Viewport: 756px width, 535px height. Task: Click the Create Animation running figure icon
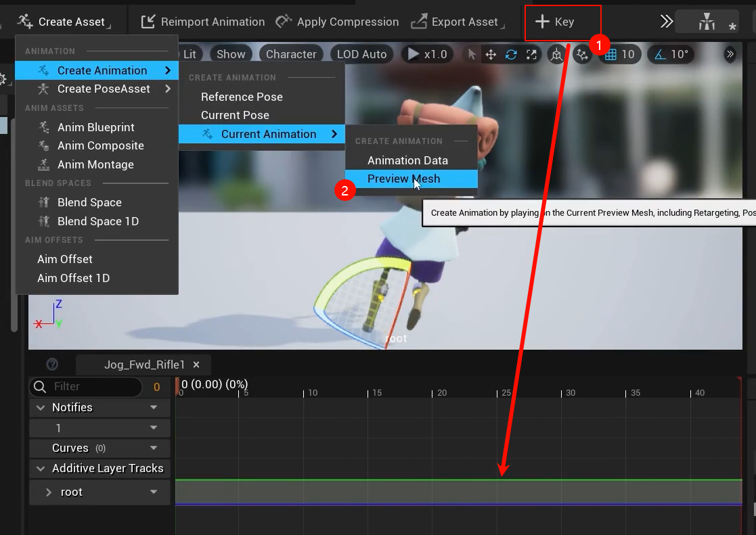(x=43, y=70)
